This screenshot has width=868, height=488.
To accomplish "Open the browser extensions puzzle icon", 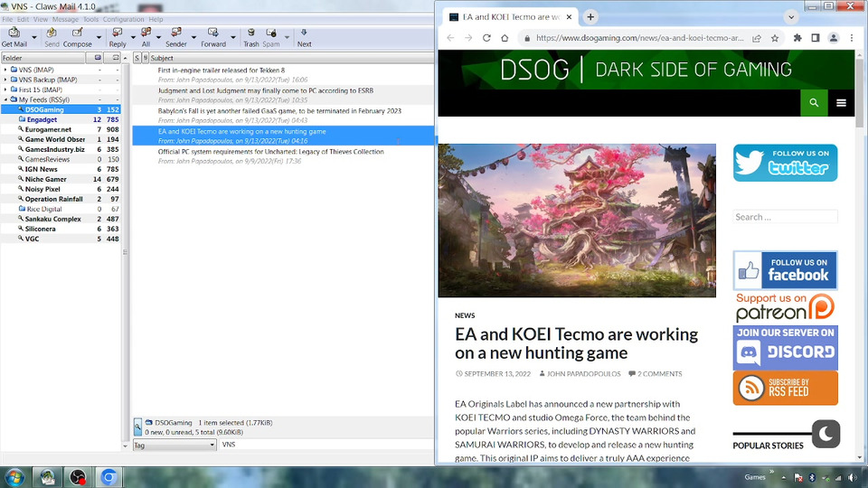I will pos(797,38).
